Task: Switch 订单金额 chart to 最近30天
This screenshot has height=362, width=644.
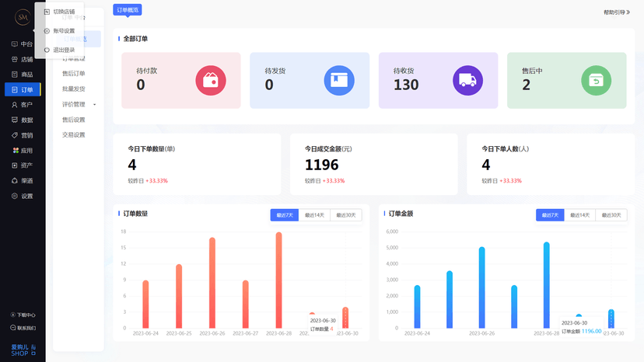Action: pos(611,215)
